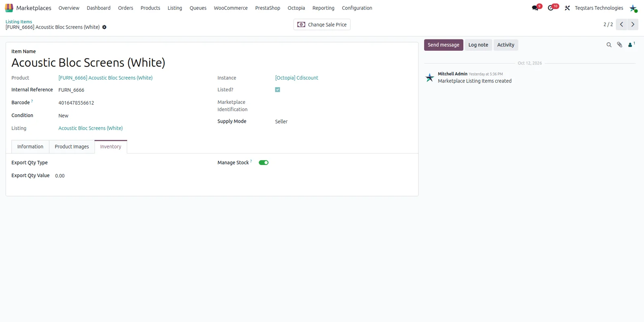Open the Products menu
644x322 pixels.
coord(150,8)
